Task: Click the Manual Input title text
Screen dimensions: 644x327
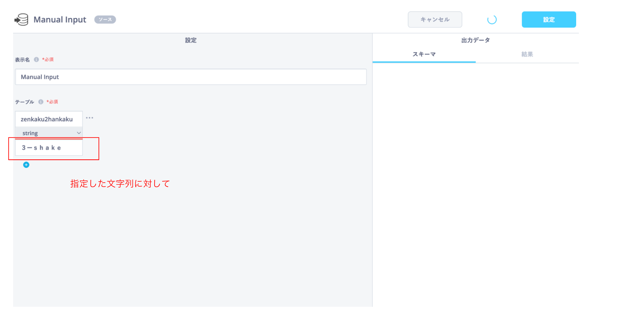Action: (60, 20)
